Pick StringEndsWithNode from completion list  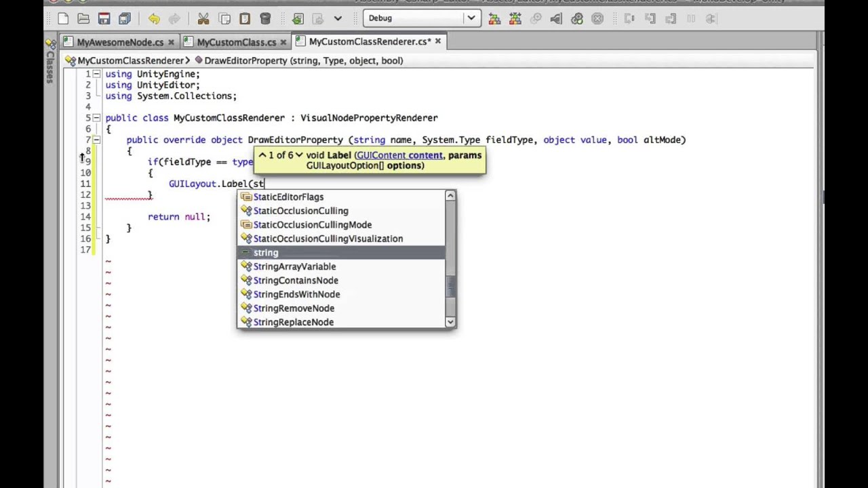point(341,294)
